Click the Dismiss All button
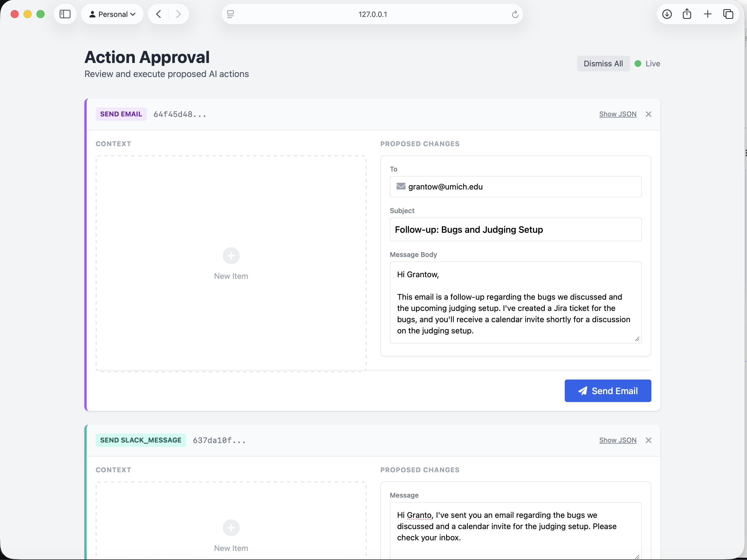The height and width of the screenshot is (560, 747). tap(603, 64)
